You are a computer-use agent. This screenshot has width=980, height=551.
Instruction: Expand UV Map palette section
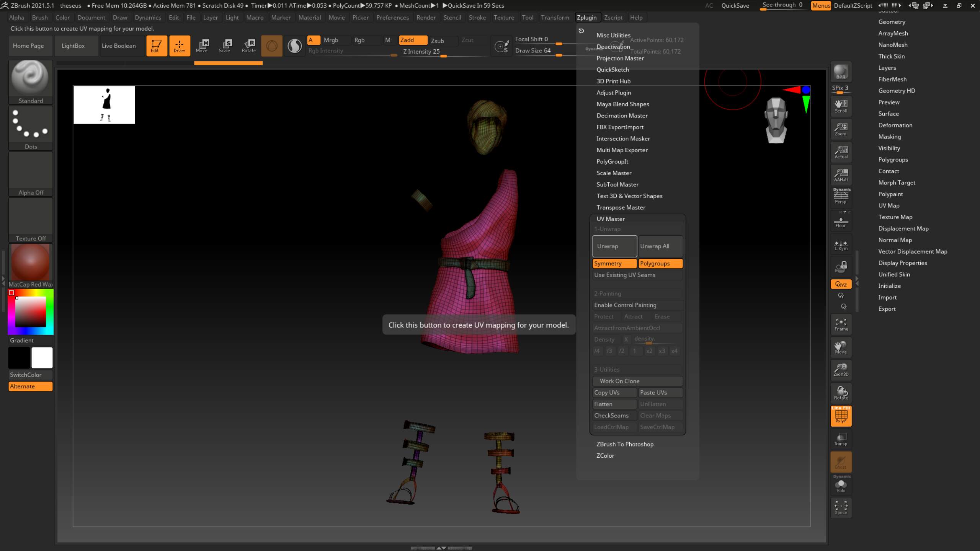tap(889, 205)
